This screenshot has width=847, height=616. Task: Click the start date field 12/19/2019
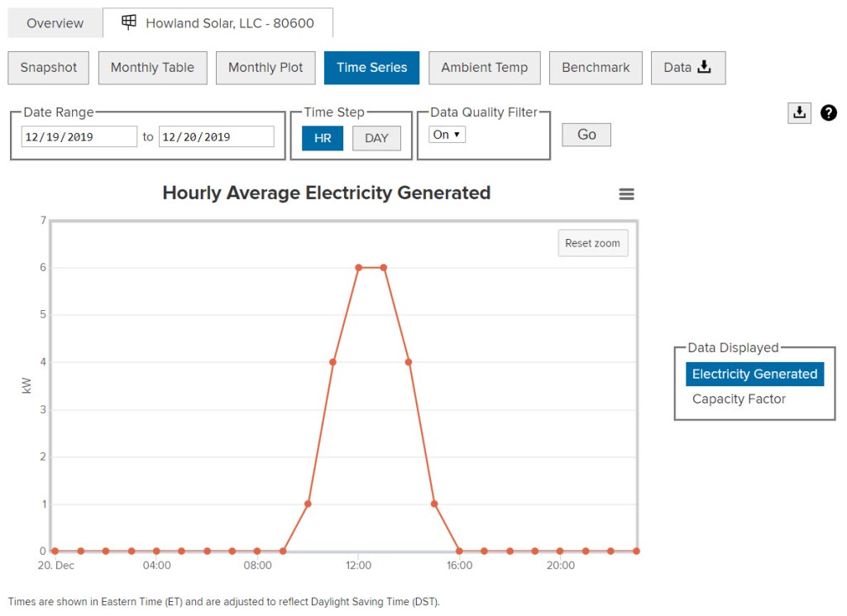tap(79, 137)
